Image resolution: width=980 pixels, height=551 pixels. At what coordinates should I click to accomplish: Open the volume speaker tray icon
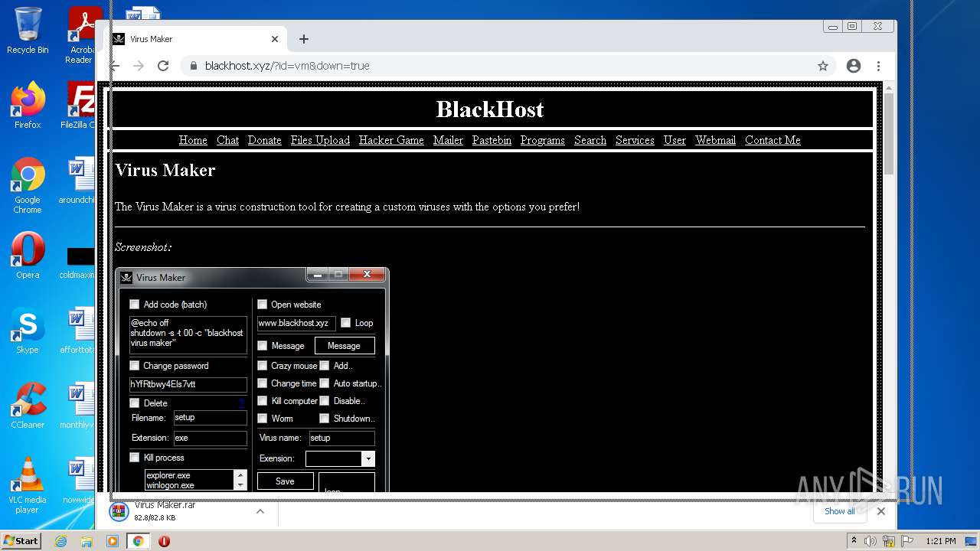pyautogui.click(x=871, y=541)
